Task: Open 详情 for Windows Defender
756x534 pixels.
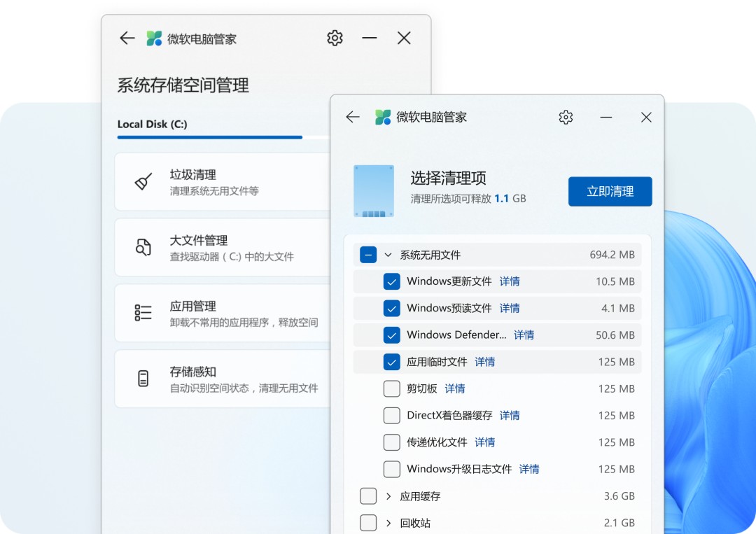Action: pyautogui.click(x=524, y=335)
